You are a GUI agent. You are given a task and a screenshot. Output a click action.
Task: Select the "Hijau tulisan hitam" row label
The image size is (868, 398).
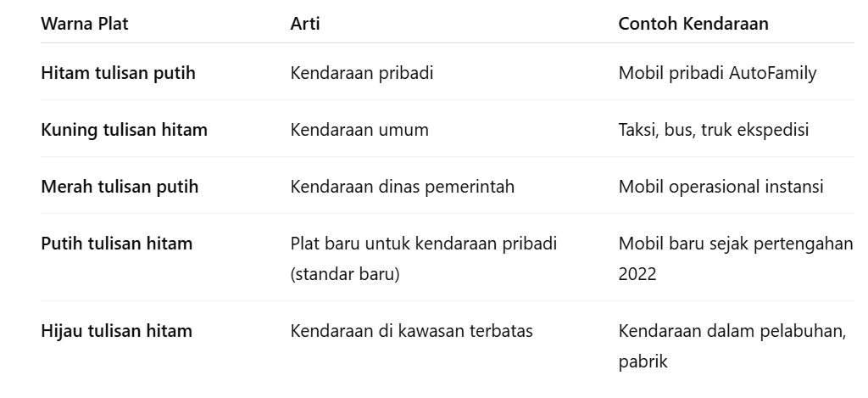117,331
